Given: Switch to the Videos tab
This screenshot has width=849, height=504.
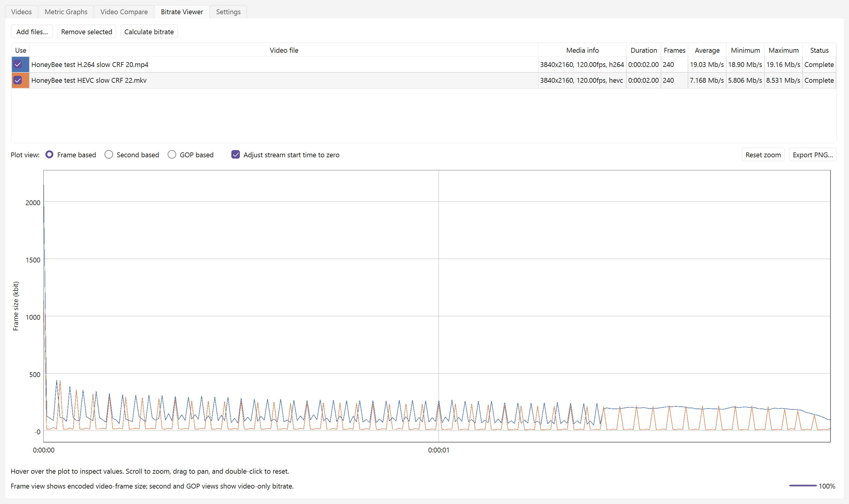Looking at the screenshot, I should point(22,12).
